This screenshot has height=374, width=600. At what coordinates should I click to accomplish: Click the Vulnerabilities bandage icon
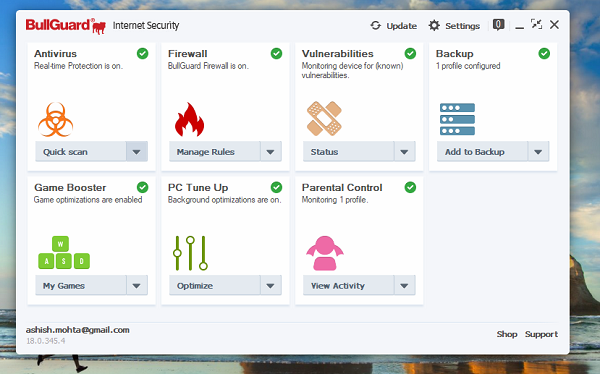[x=324, y=118]
